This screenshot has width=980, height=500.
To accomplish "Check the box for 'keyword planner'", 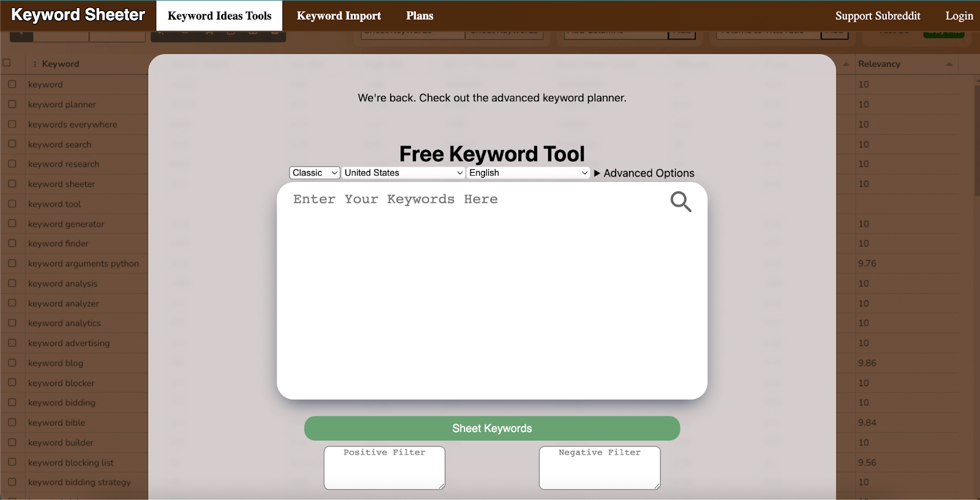I will point(12,104).
